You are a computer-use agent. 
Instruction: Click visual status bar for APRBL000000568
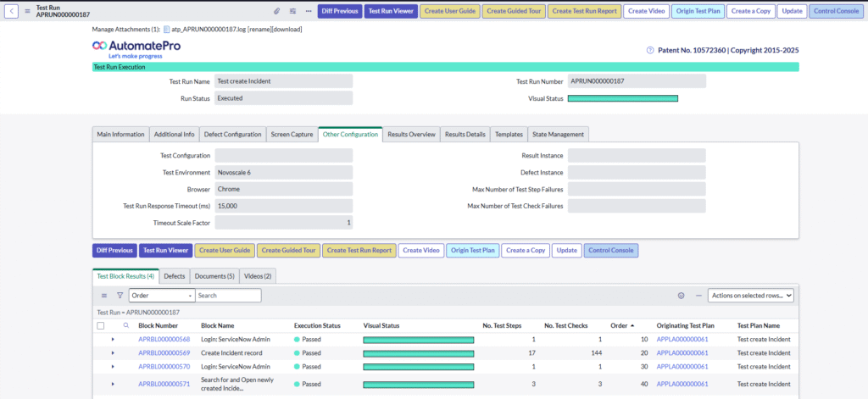click(x=419, y=340)
